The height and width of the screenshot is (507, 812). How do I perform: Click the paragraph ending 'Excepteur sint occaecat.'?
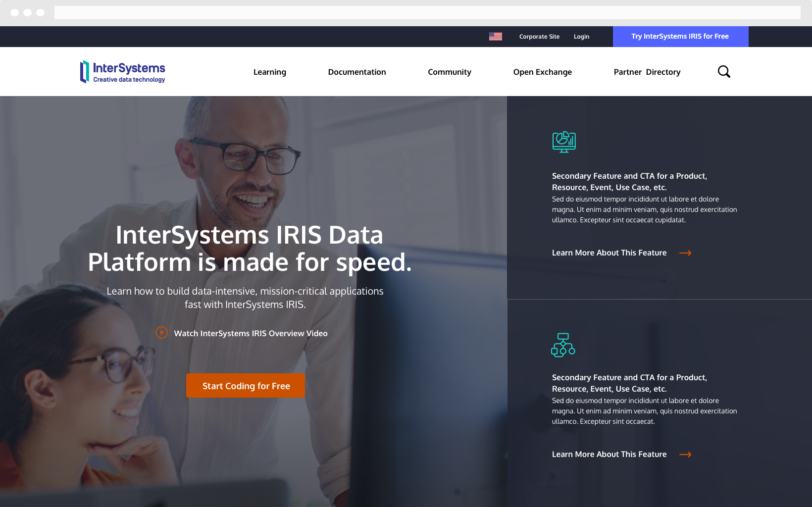pyautogui.click(x=645, y=411)
